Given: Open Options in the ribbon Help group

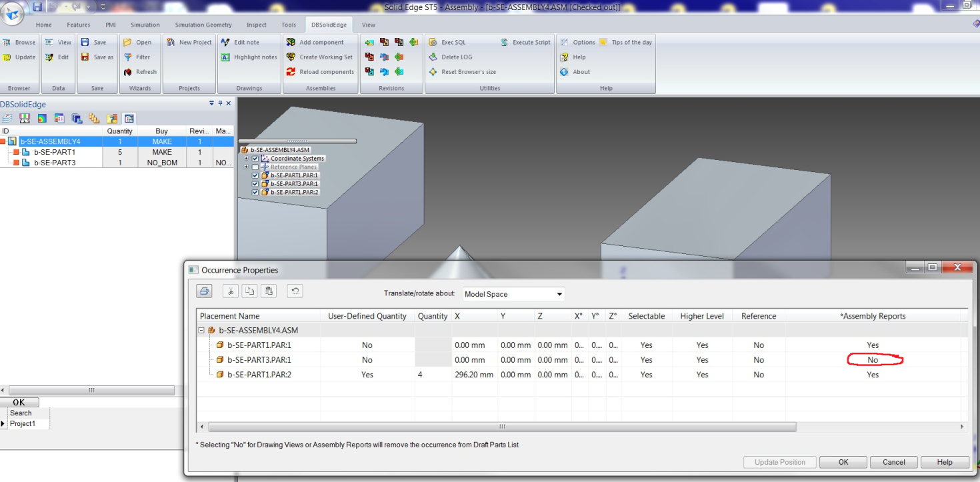Looking at the screenshot, I should pyautogui.click(x=578, y=43).
